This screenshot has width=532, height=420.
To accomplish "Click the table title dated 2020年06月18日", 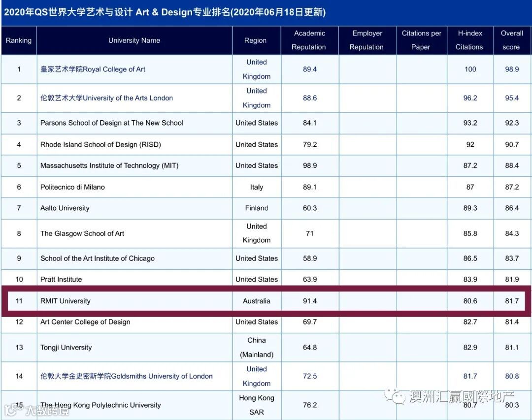I will point(165,12).
